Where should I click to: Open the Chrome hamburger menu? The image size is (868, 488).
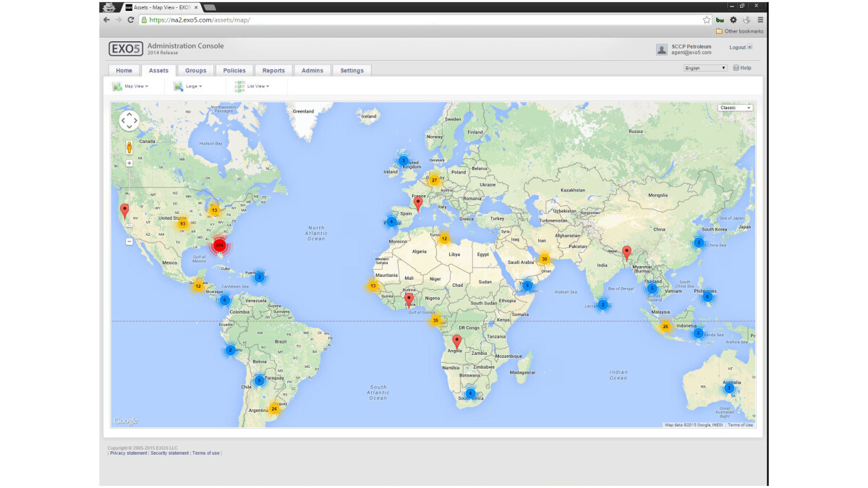point(760,20)
